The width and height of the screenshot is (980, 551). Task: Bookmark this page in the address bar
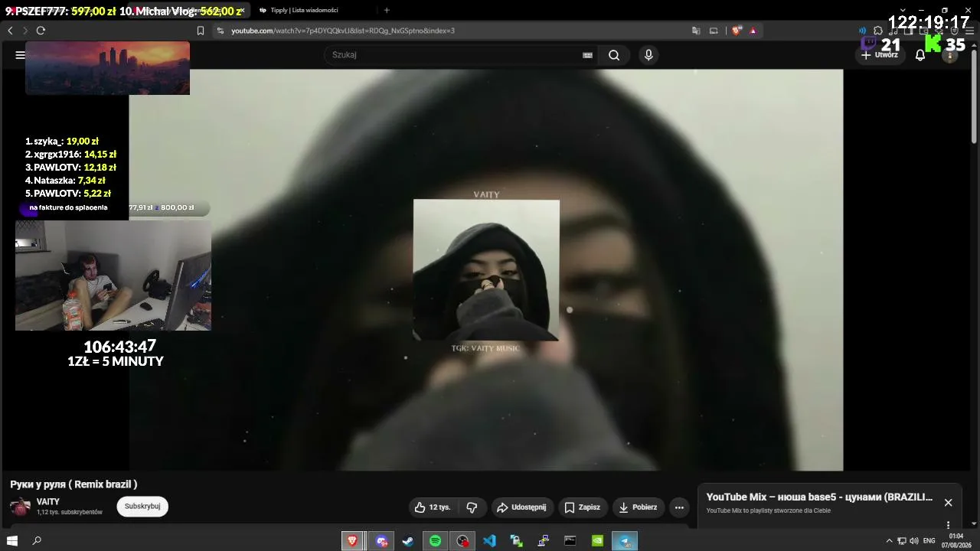pos(201,31)
